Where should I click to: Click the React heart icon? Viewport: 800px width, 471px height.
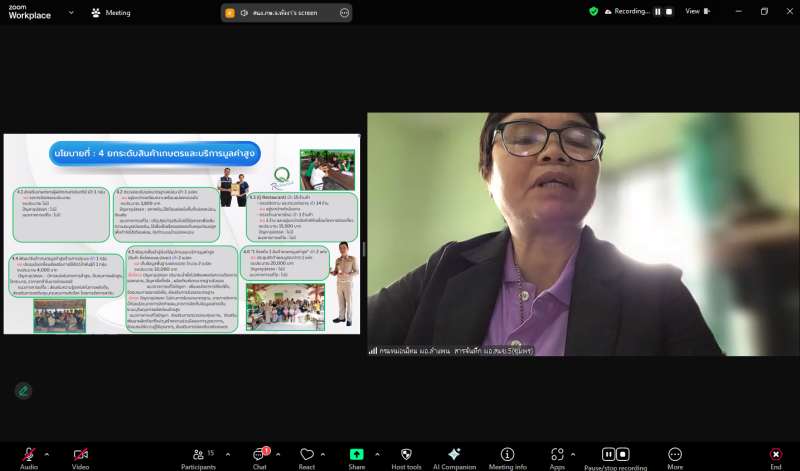[x=307, y=454]
